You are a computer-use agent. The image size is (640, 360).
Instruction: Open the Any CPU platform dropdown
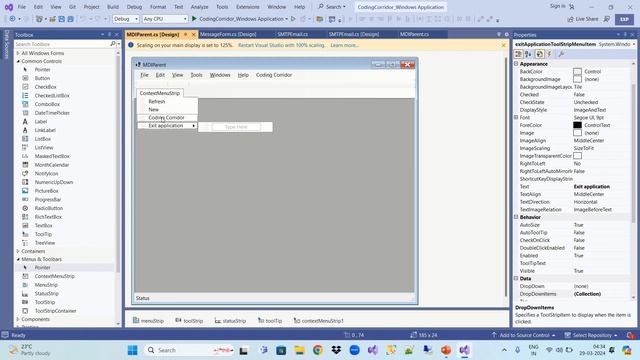click(x=164, y=19)
